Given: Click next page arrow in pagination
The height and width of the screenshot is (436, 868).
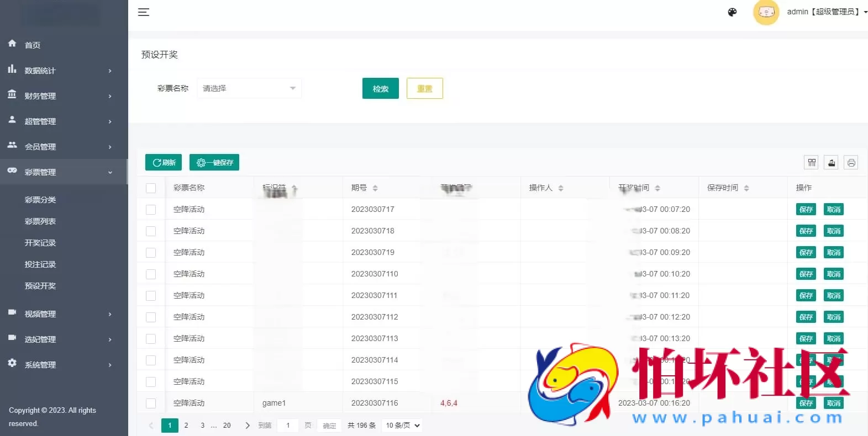Looking at the screenshot, I should tap(247, 426).
